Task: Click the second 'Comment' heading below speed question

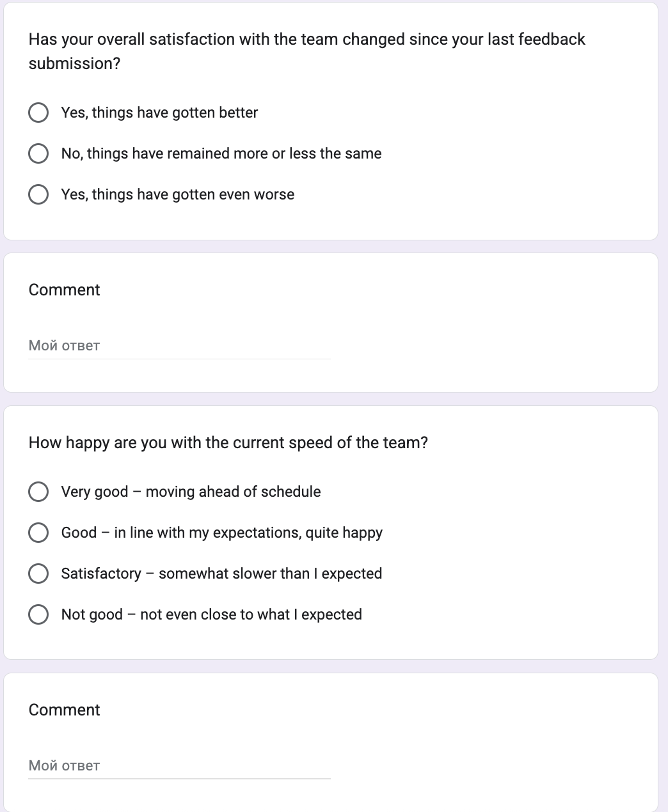Action: pos(65,710)
